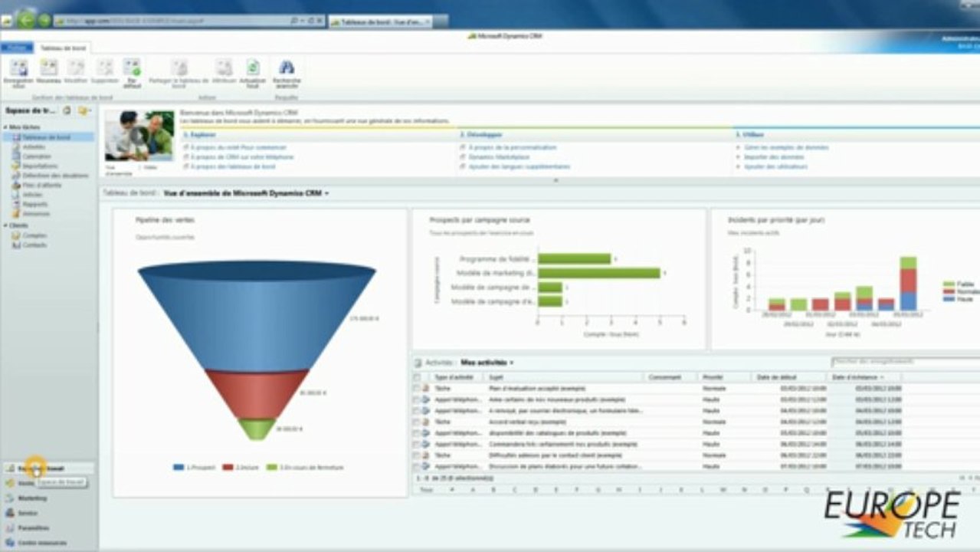Image resolution: width=980 pixels, height=552 pixels.
Task: Select the Tableaux de bord ribbon tab
Action: point(63,48)
